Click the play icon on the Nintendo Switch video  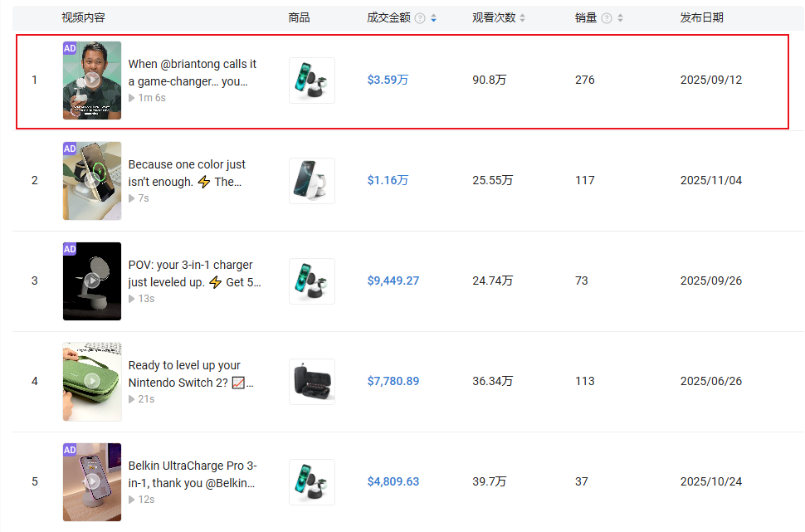[91, 381]
